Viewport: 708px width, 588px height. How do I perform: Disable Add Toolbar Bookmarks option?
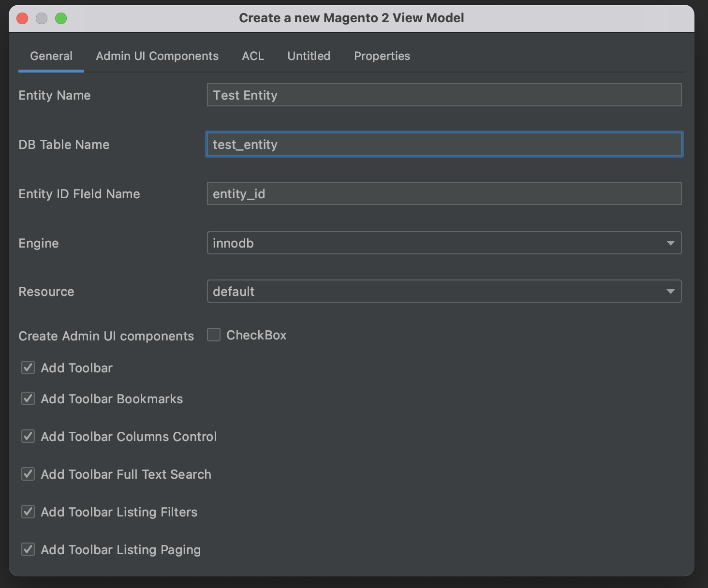[28, 399]
